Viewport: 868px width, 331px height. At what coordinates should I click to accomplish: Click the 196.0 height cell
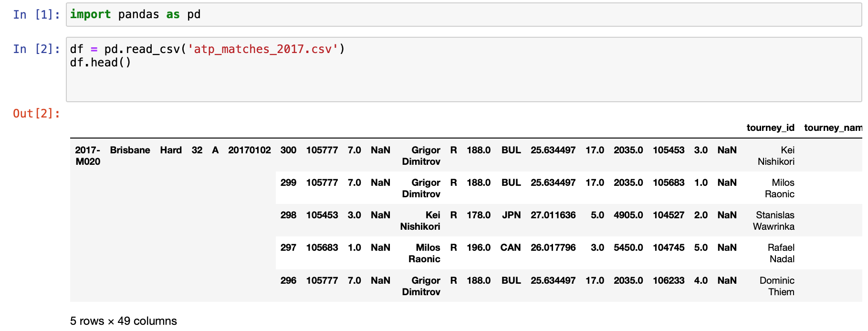[x=479, y=247]
